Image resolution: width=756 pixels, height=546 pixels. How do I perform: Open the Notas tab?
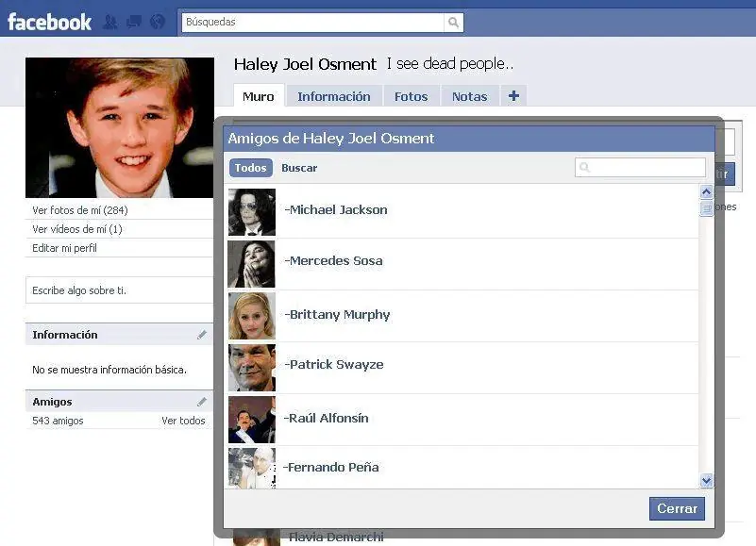pyautogui.click(x=470, y=96)
